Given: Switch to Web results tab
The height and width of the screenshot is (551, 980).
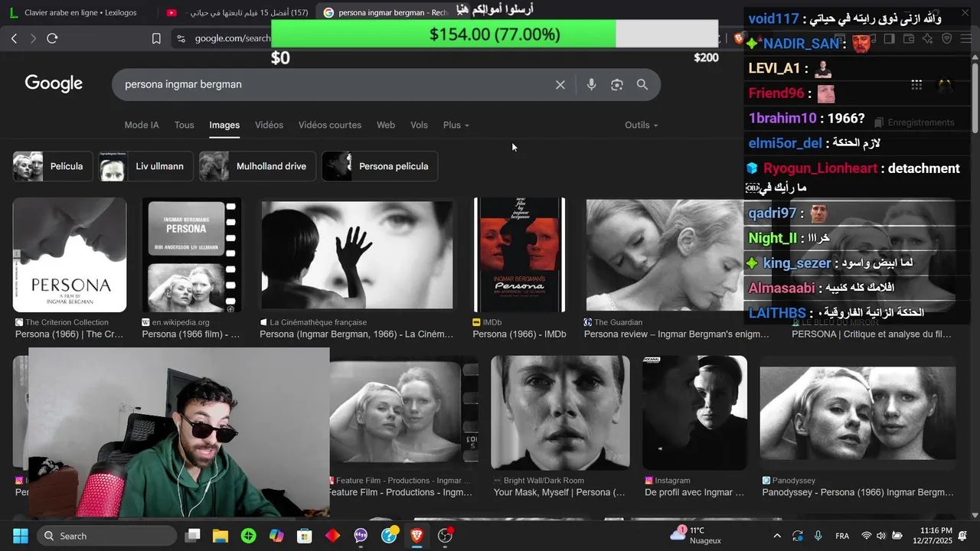Looking at the screenshot, I should pyautogui.click(x=386, y=125).
